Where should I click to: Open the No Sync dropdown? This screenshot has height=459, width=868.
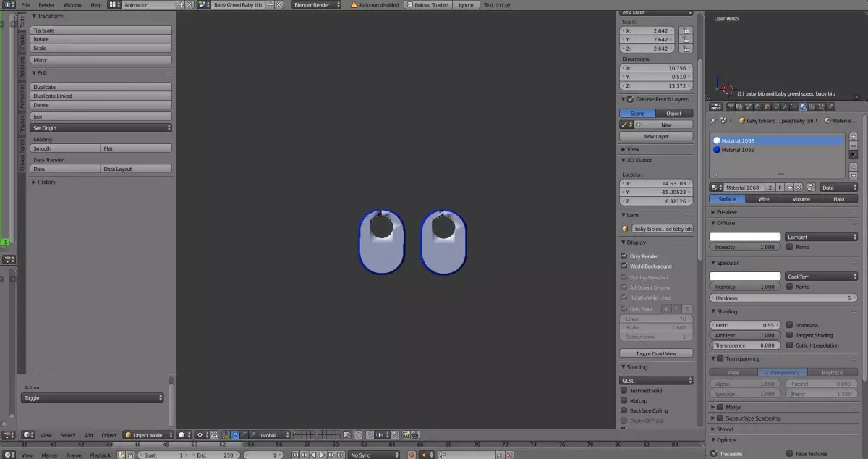[x=374, y=455]
